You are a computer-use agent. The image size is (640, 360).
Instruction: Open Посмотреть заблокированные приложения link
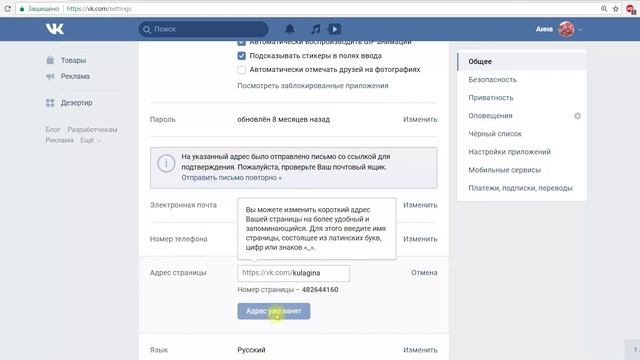[313, 86]
